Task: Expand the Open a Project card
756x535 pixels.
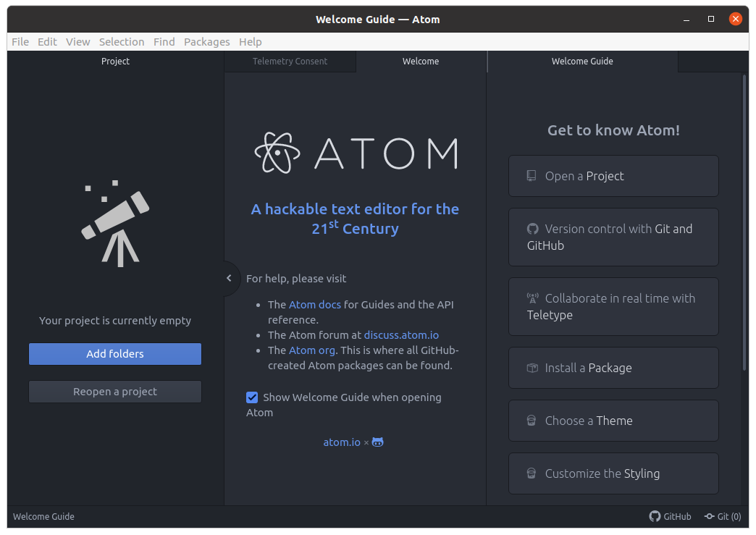Action: [613, 176]
